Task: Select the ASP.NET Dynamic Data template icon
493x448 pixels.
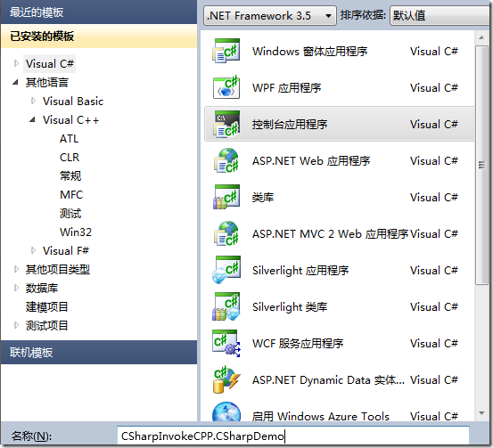Action: point(226,379)
